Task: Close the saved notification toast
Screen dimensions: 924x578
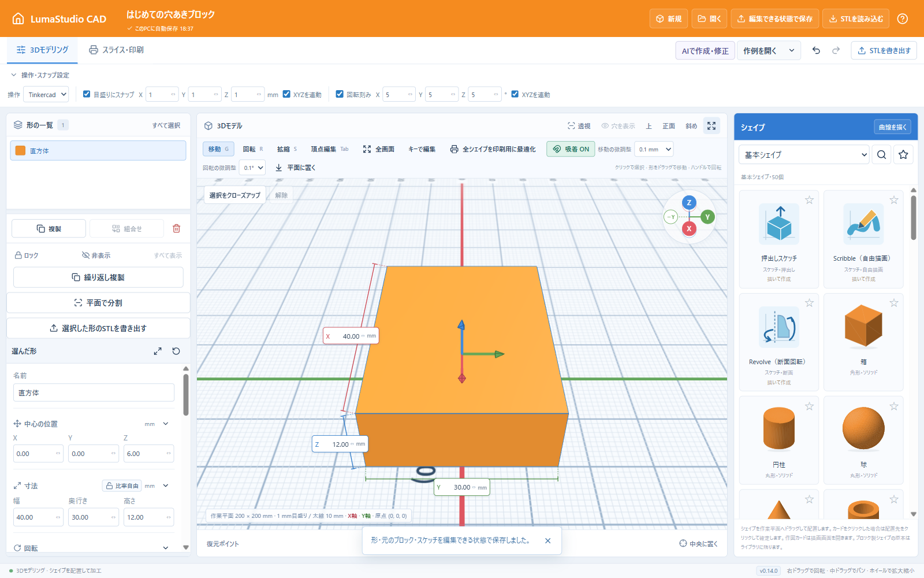Action: coord(547,540)
